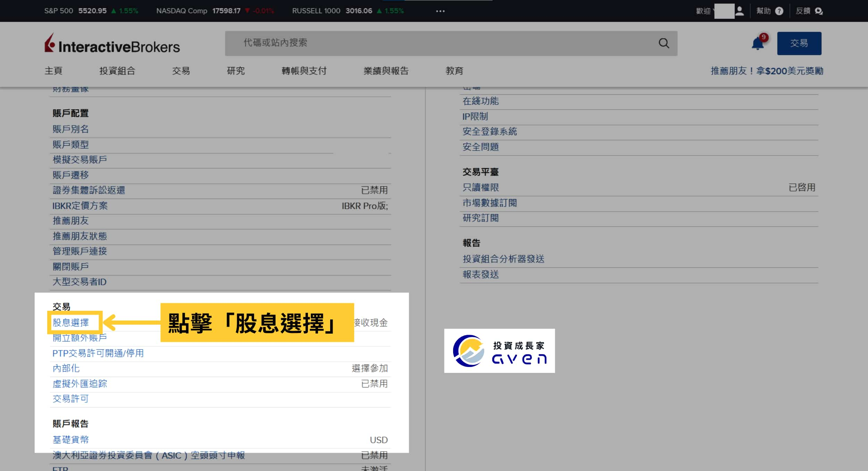
Task: Open 安全登錄系統 link
Action: (490, 131)
